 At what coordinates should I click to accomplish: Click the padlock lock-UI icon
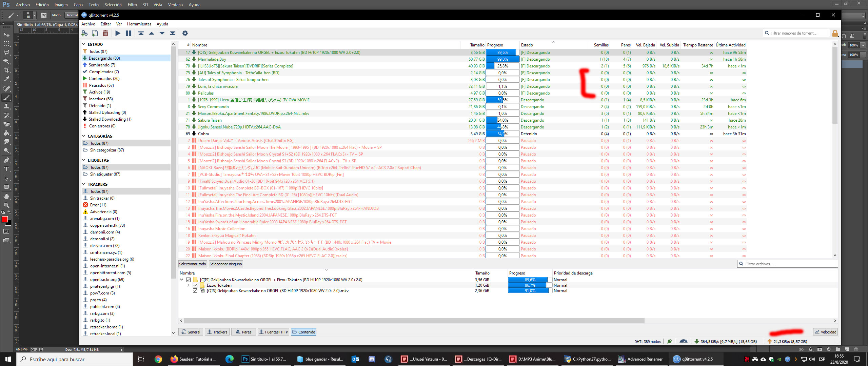pyautogui.click(x=835, y=33)
